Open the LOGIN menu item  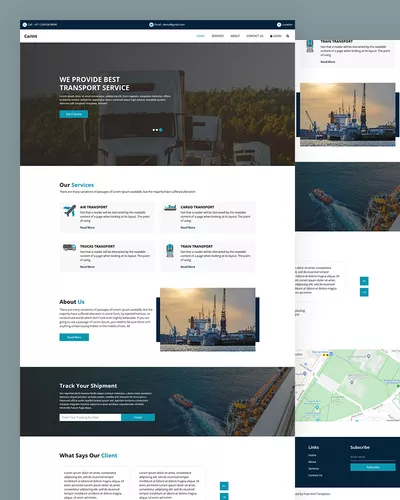click(276, 36)
